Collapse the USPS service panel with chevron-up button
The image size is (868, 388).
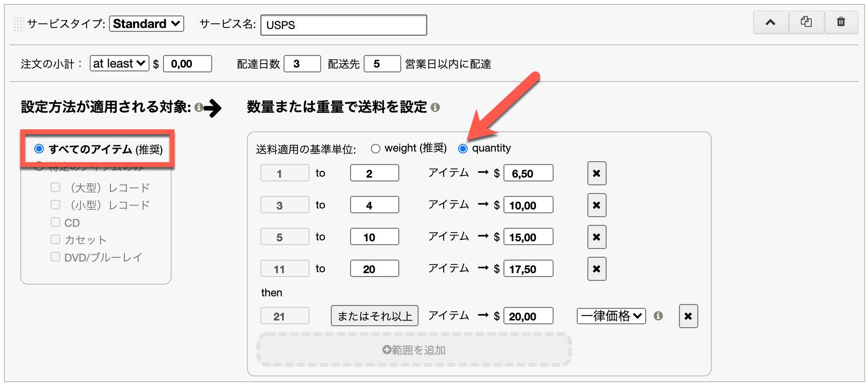tap(771, 22)
